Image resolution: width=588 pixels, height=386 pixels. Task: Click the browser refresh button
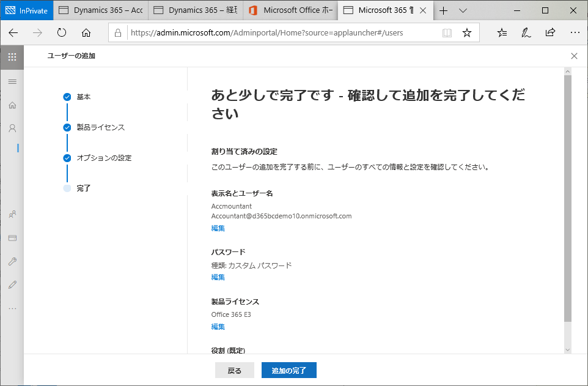click(62, 33)
